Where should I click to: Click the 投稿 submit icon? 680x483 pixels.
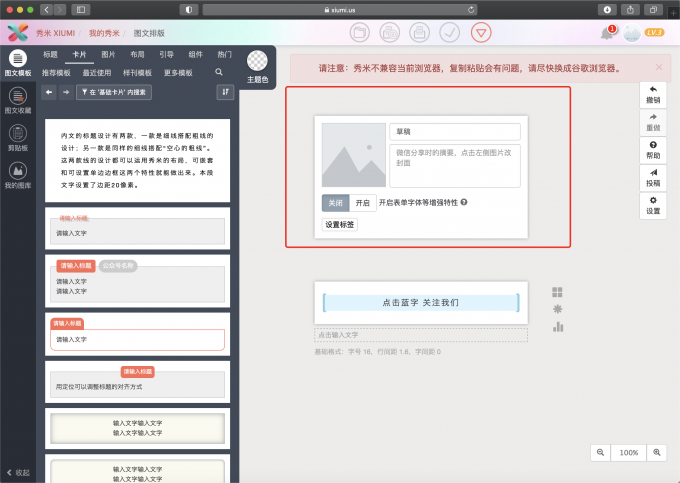coord(653,177)
